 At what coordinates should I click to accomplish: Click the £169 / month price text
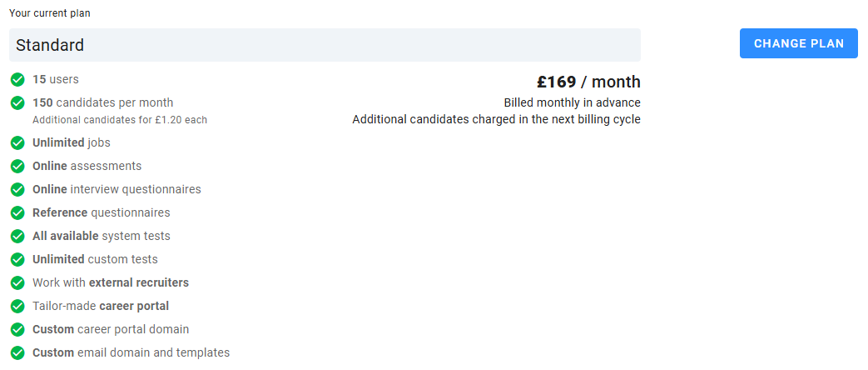coord(588,82)
